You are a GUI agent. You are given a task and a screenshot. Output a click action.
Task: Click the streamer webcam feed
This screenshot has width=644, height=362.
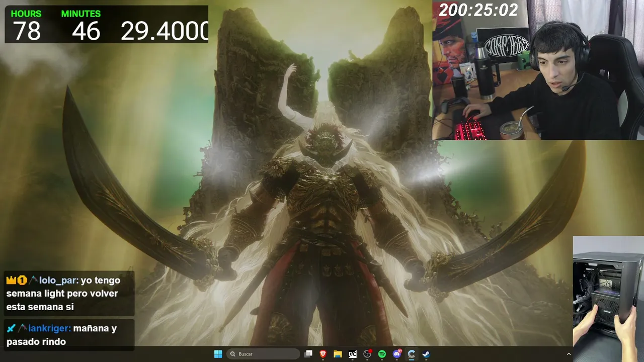538,70
